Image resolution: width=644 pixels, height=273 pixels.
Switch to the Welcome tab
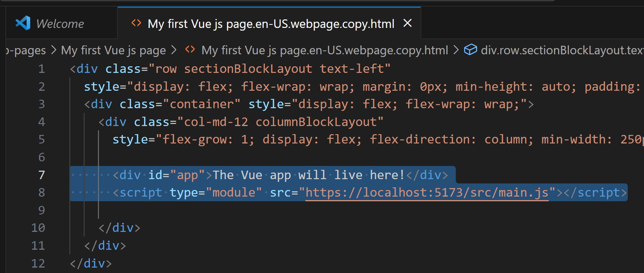pyautogui.click(x=61, y=23)
